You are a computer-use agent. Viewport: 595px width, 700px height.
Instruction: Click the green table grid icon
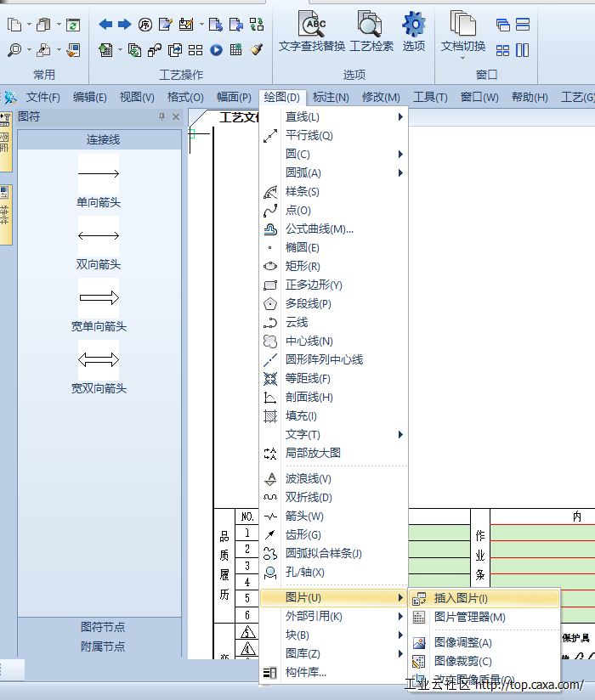click(x=235, y=49)
